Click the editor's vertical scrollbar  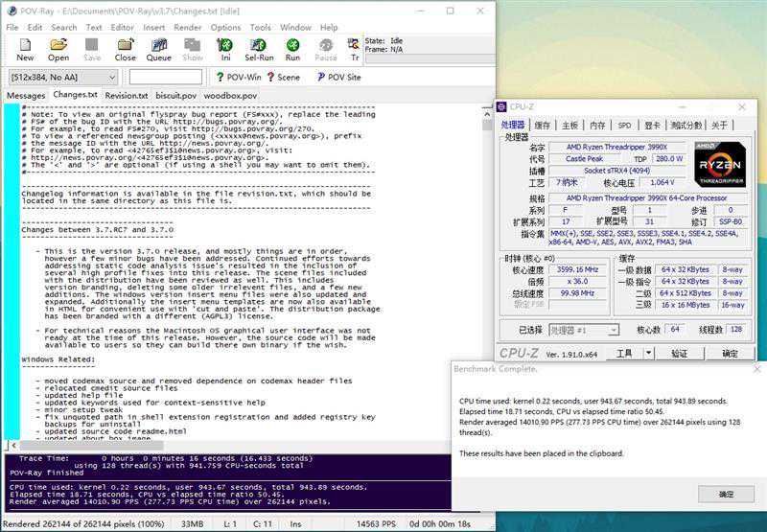pyautogui.click(x=488, y=268)
